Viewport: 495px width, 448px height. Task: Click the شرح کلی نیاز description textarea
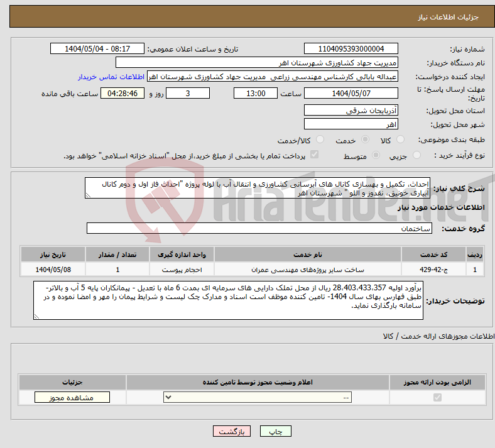(x=258, y=188)
